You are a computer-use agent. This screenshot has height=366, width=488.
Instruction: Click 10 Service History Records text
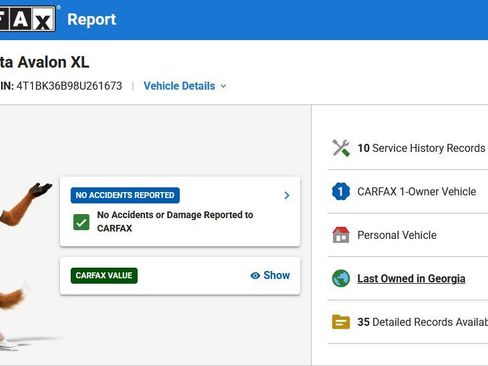(x=421, y=148)
